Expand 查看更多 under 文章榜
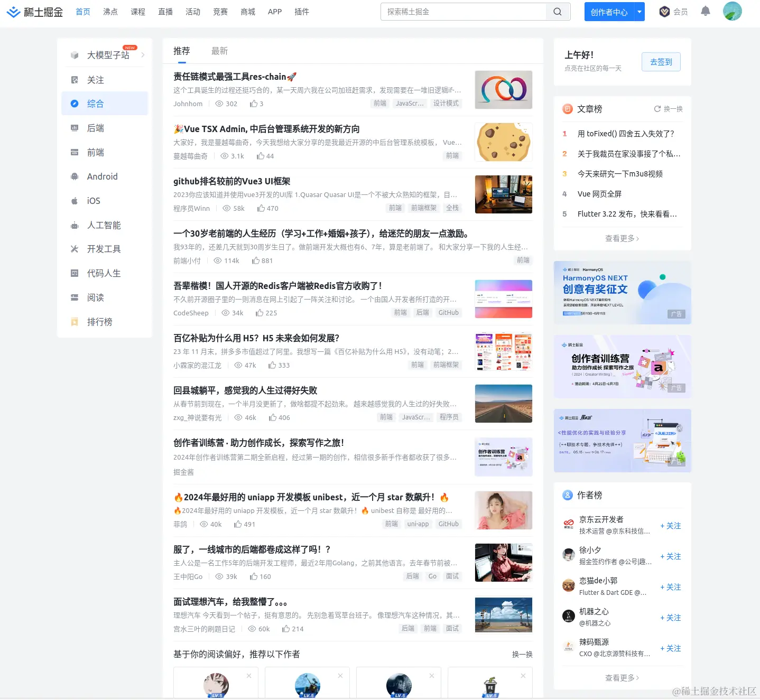 point(622,238)
